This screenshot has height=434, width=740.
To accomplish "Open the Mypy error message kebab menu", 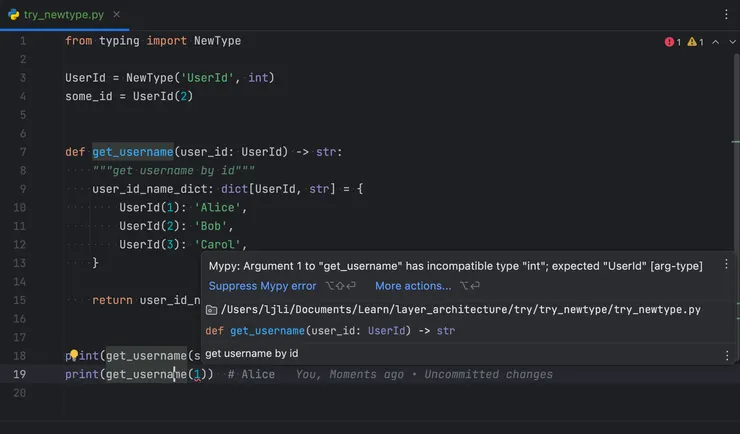I will [x=726, y=266].
